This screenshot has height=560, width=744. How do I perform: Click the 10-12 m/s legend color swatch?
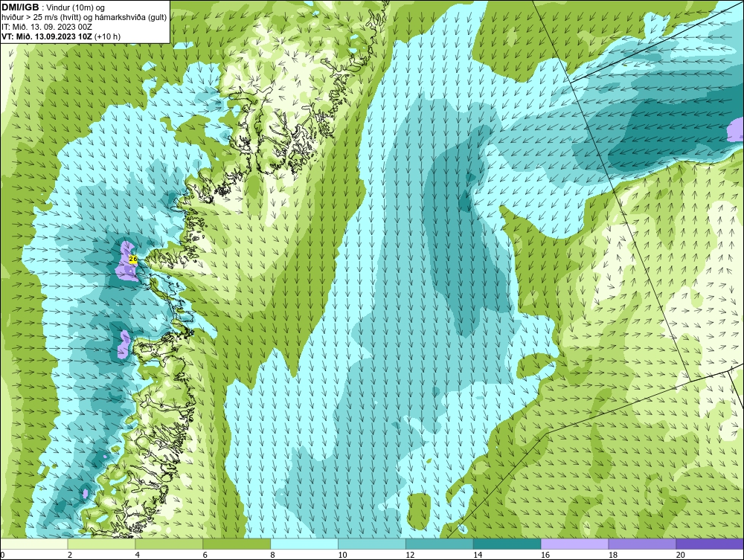click(372, 544)
